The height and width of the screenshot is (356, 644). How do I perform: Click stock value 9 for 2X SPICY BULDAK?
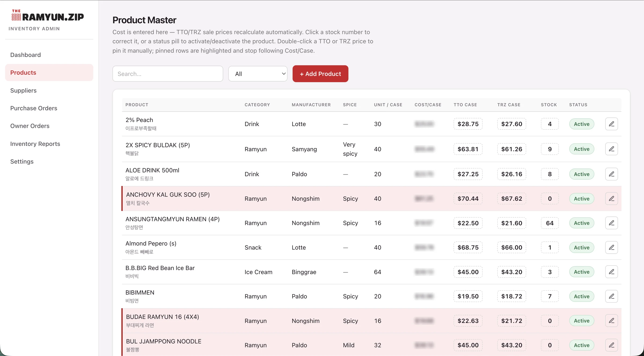click(550, 149)
